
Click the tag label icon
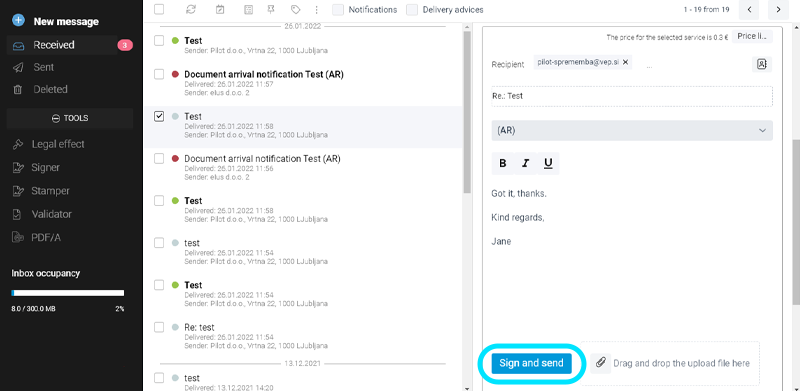pos(295,9)
